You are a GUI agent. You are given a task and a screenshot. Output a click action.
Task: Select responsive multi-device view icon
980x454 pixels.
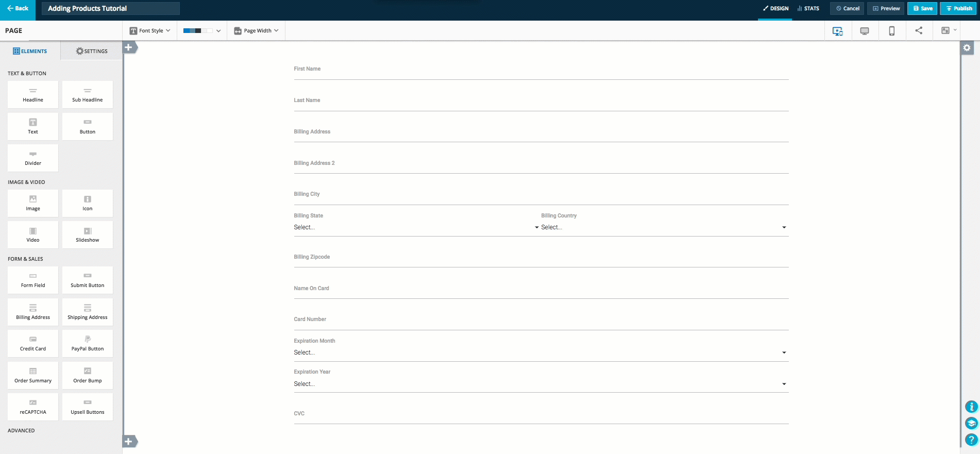(x=838, y=31)
